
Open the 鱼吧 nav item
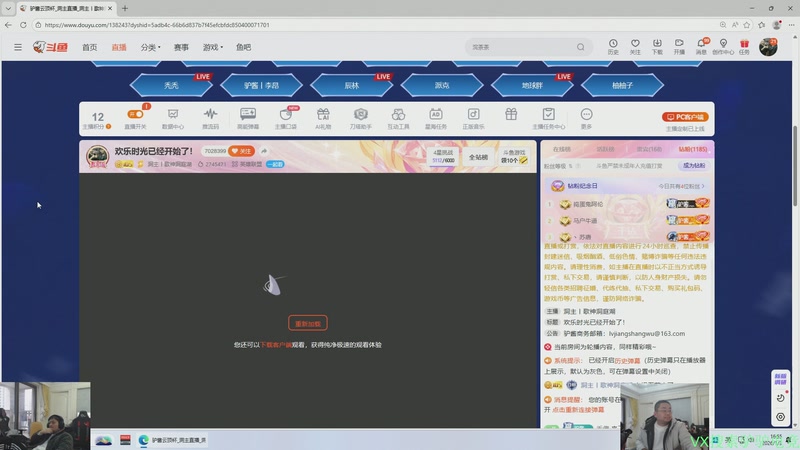pos(243,47)
